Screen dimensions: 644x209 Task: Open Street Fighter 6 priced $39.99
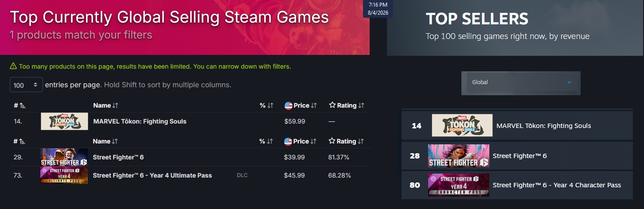click(x=118, y=157)
